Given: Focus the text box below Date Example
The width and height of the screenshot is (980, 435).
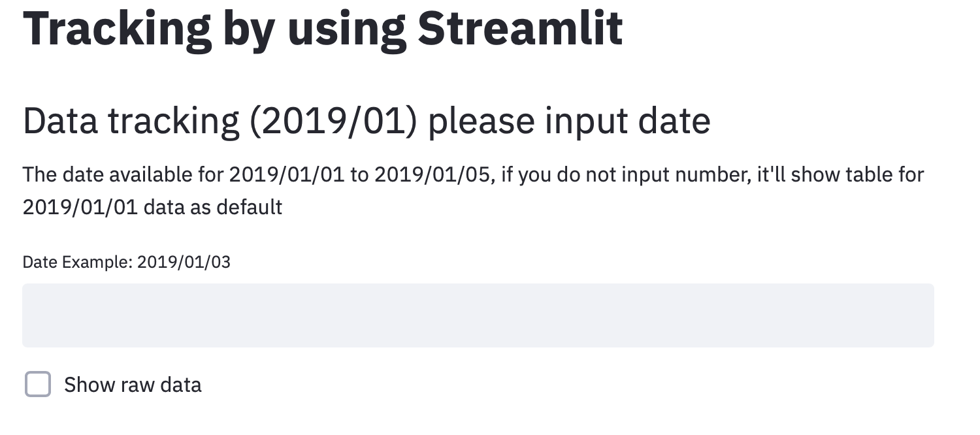Looking at the screenshot, I should [477, 315].
